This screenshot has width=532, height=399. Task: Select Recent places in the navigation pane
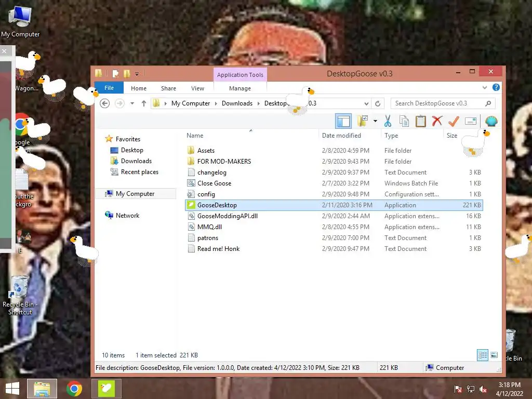(139, 172)
